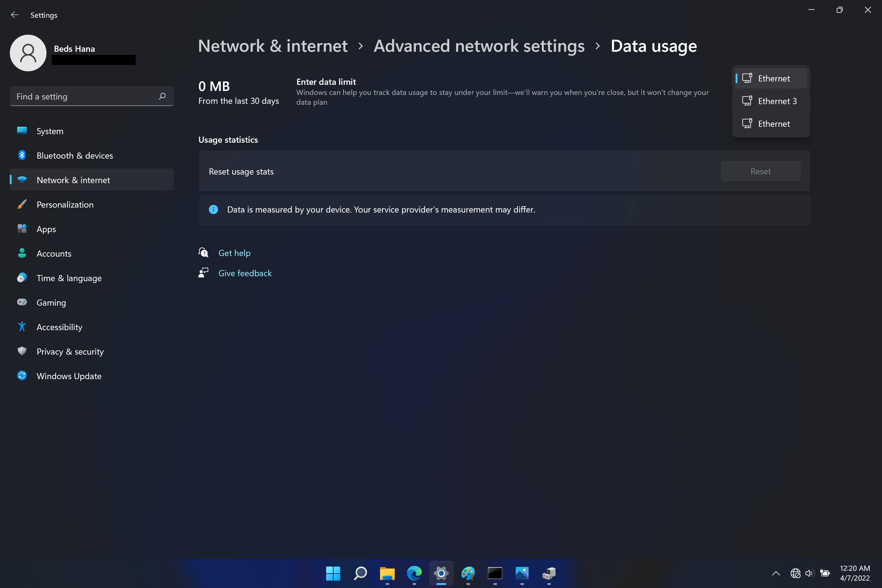Go to Accessibility settings
The image size is (882, 588).
click(x=59, y=327)
